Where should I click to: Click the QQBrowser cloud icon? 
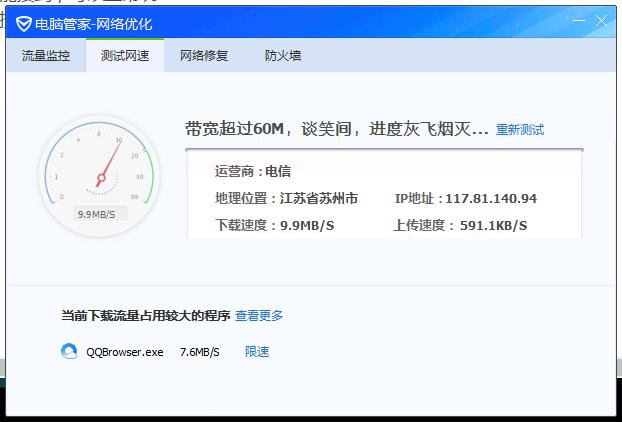click(x=69, y=351)
